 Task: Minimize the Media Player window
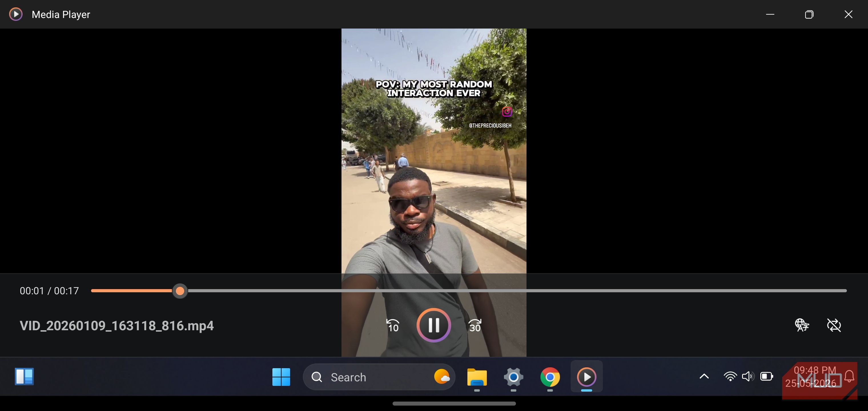click(x=770, y=14)
